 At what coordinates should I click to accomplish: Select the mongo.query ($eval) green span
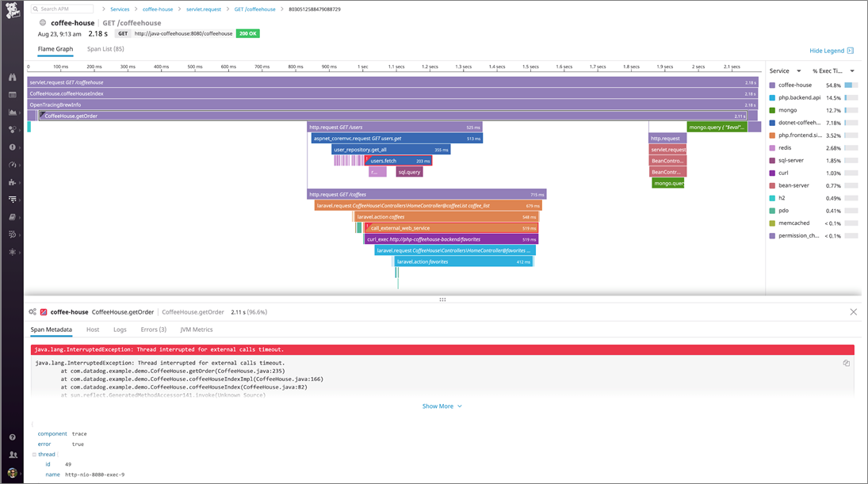pos(717,128)
